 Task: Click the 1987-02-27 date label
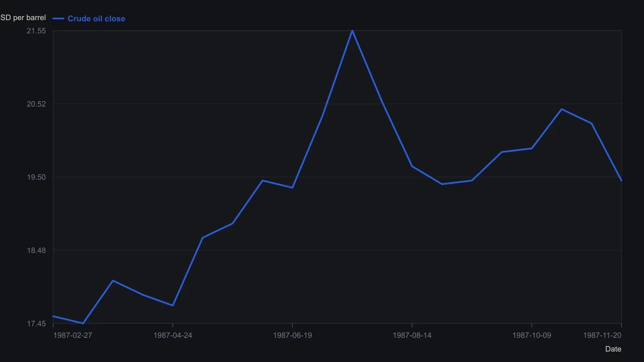tap(72, 335)
